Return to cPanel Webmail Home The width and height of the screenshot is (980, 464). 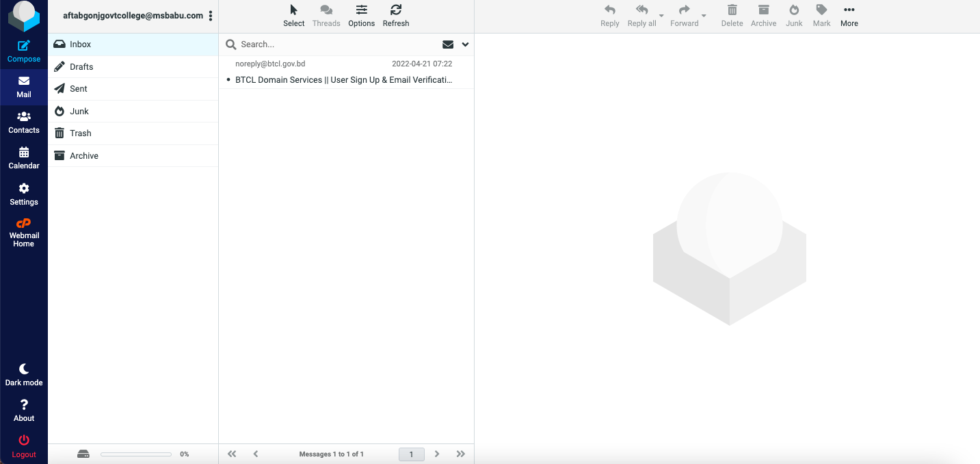pos(24,233)
